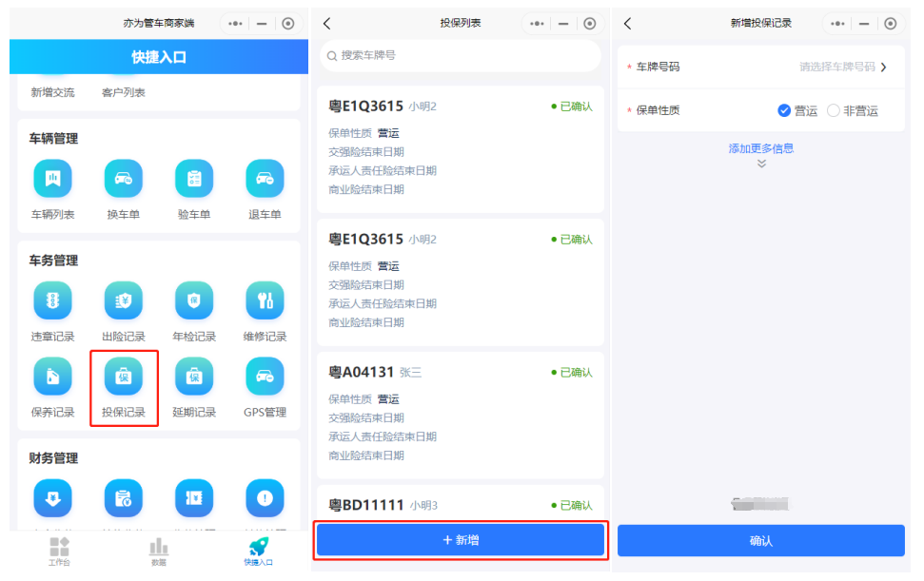Select the 营运 radio option
Viewport: 924px width, 581px height.
coord(785,110)
